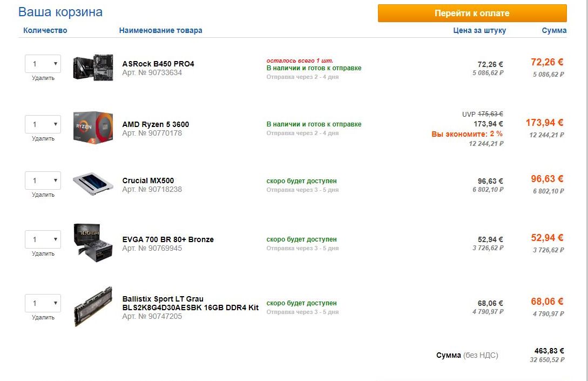588x381 pixels.
Task: Remove ASRock B450 PRO4 via Удалить link
Action: coord(43,78)
